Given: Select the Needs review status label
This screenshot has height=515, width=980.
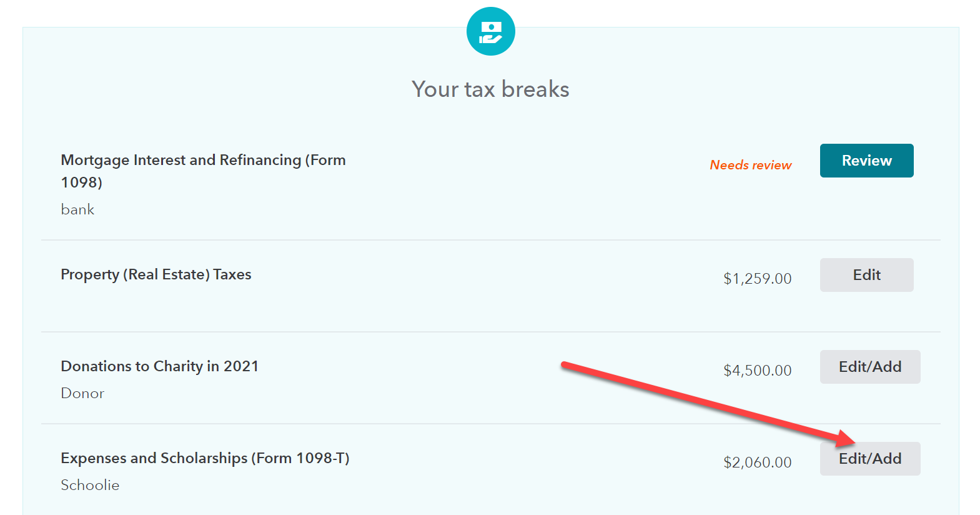Looking at the screenshot, I should [750, 165].
